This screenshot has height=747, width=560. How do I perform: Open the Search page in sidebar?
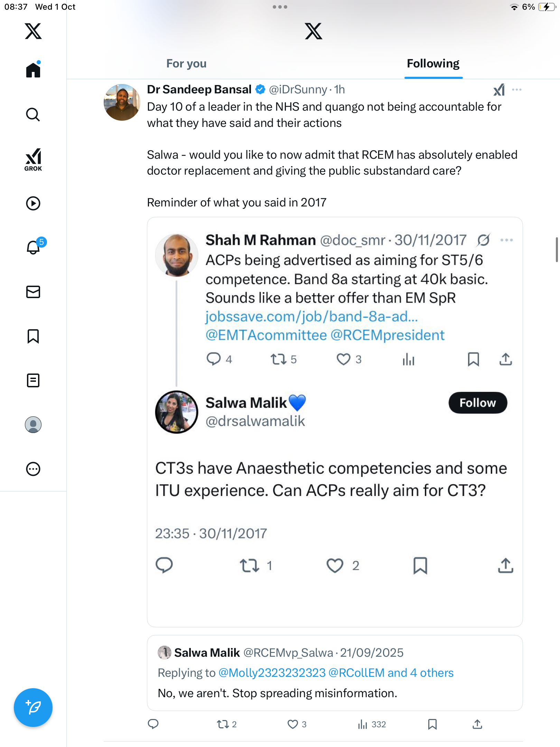point(33,115)
